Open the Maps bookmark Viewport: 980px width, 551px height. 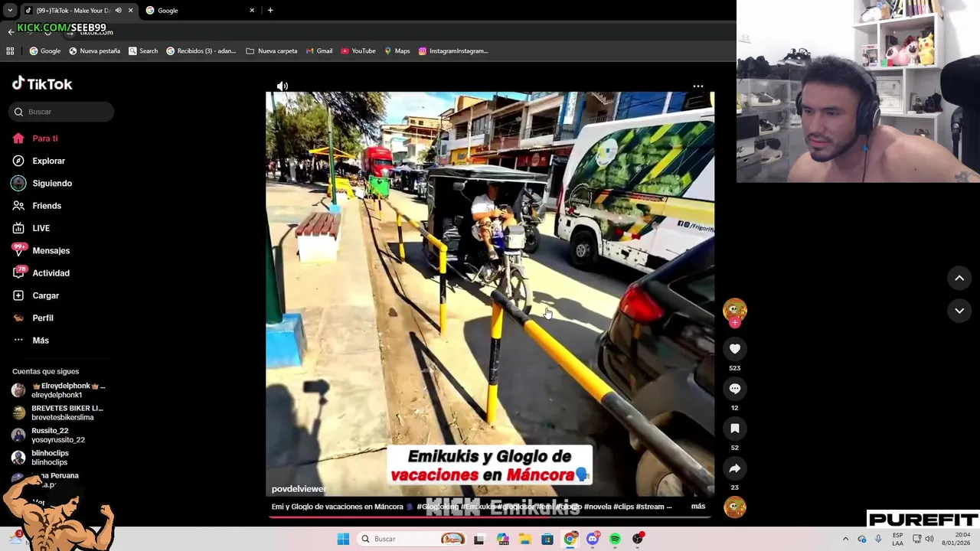coord(397,51)
